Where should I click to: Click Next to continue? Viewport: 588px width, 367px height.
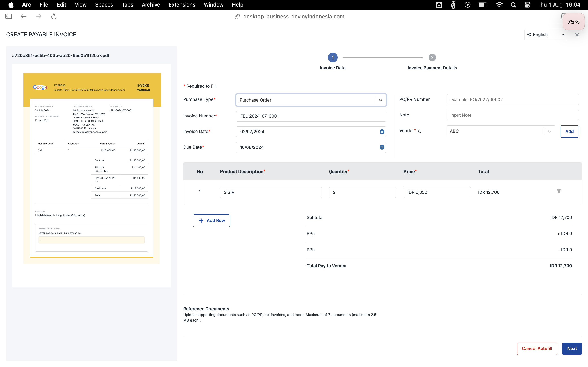click(x=572, y=349)
